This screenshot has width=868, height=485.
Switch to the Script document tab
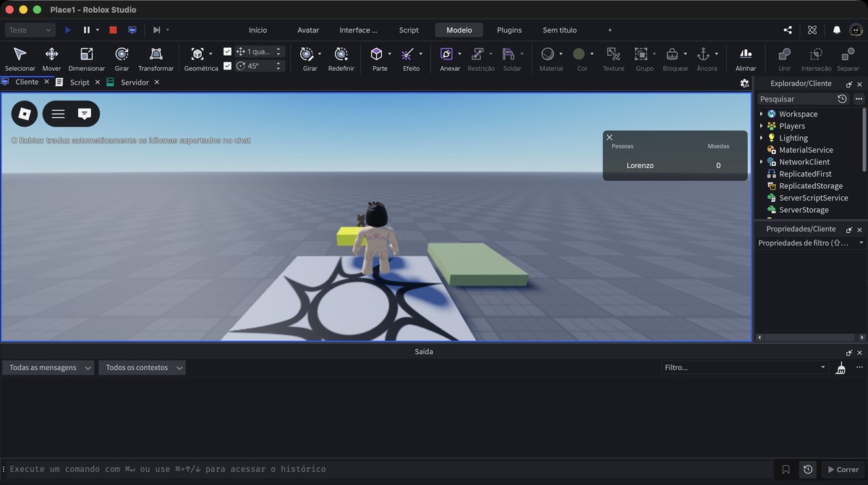[80, 83]
